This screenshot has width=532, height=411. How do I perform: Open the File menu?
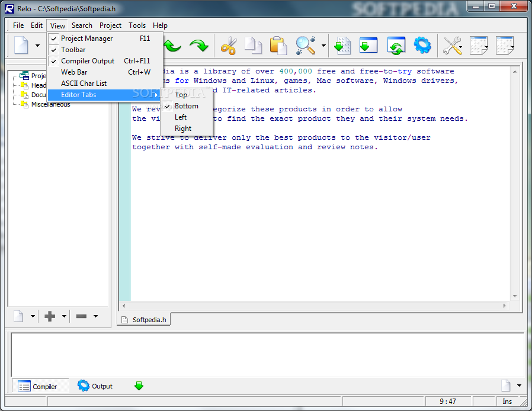18,25
